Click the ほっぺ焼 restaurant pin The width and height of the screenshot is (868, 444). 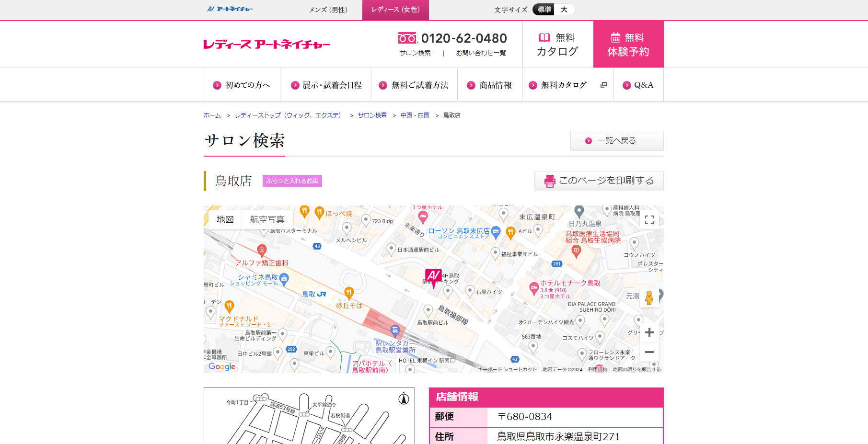319,212
